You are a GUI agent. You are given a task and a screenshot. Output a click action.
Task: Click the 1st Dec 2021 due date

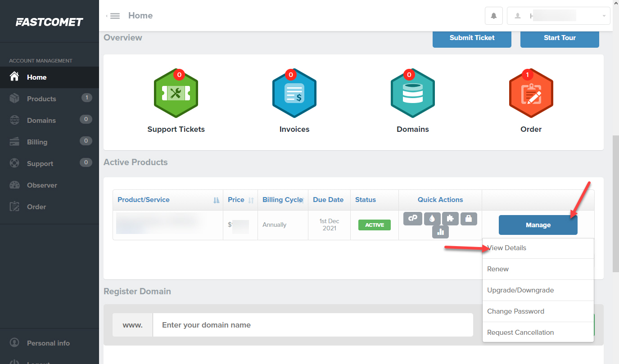pos(330,225)
